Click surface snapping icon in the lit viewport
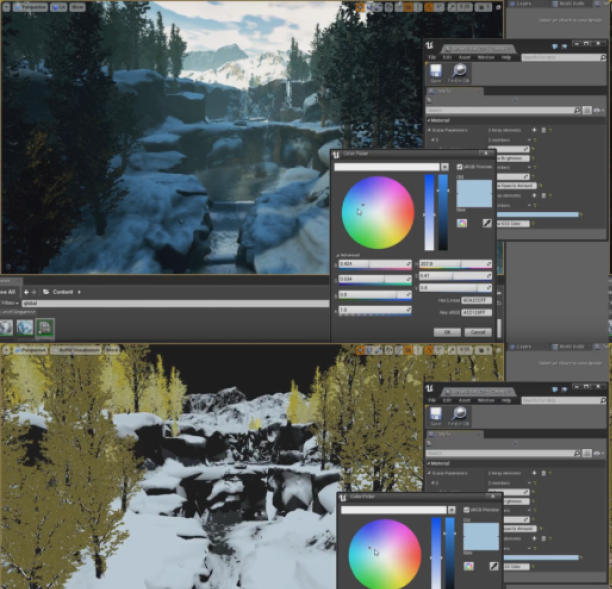 (399, 7)
